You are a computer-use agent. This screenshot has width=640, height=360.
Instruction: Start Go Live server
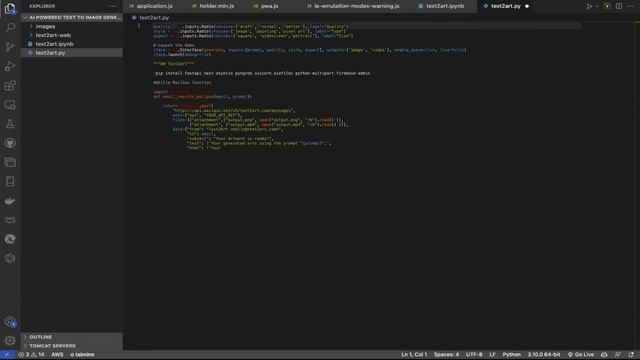pyautogui.click(x=581, y=355)
